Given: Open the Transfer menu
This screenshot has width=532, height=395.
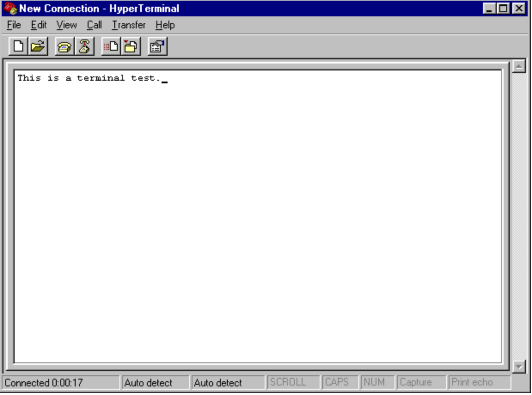Looking at the screenshot, I should click(128, 25).
